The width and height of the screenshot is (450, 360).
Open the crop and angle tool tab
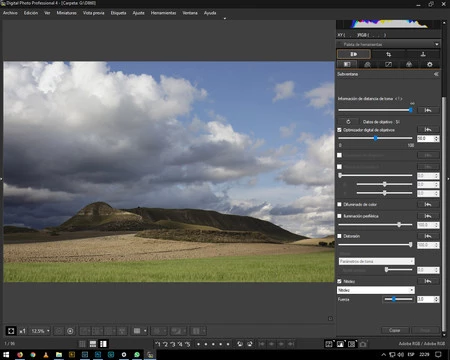(388, 54)
